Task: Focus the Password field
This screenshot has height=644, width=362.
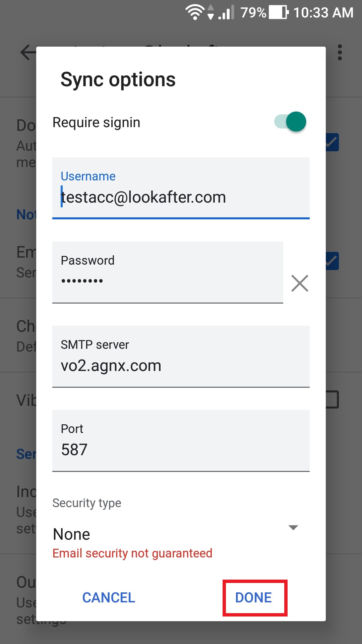Action: pos(168,272)
